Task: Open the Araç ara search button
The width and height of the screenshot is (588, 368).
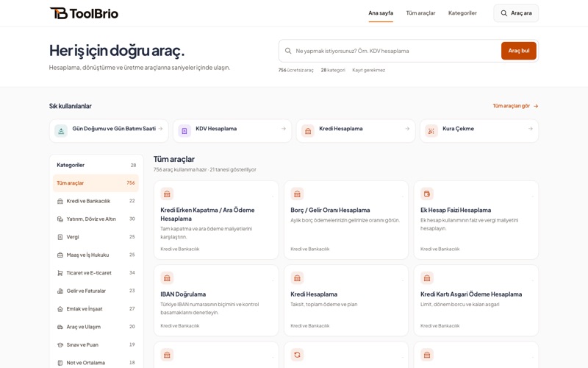Action: (x=516, y=13)
